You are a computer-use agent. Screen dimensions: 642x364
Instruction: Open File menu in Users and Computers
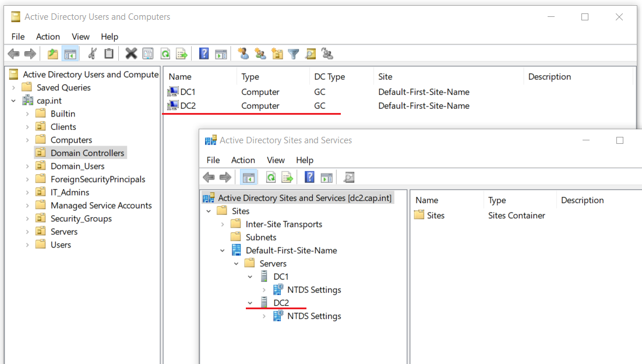point(18,37)
